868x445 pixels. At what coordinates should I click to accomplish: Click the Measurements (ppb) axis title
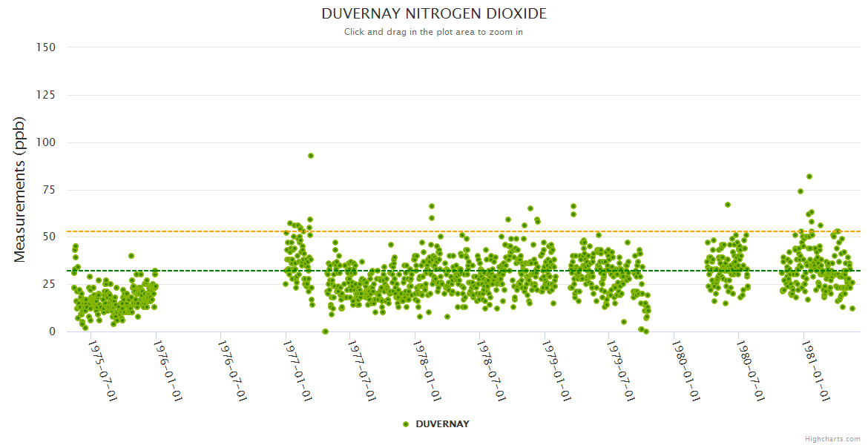click(x=20, y=189)
